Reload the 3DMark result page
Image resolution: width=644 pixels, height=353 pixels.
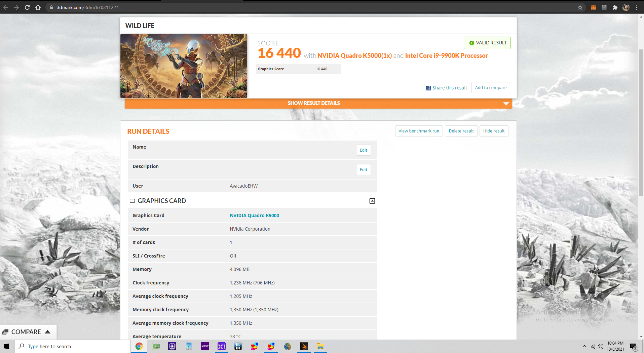click(x=27, y=7)
